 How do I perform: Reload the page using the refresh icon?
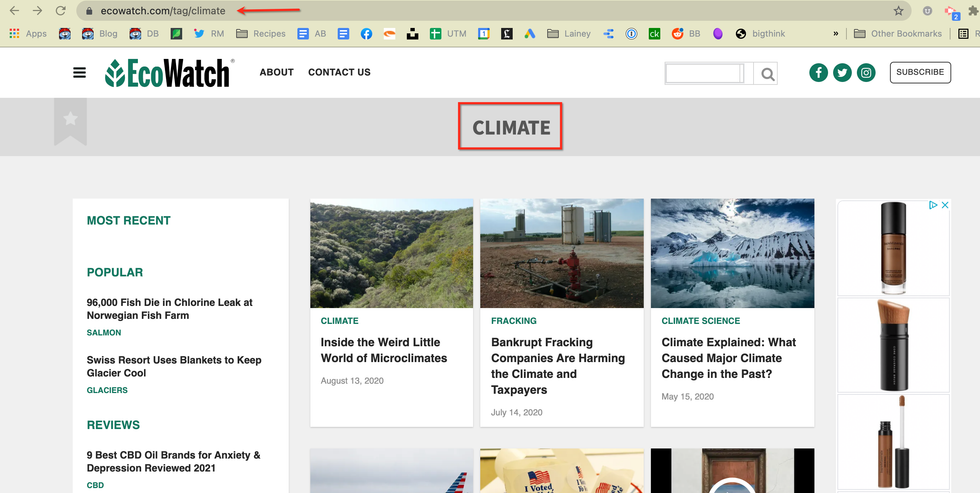pyautogui.click(x=61, y=11)
